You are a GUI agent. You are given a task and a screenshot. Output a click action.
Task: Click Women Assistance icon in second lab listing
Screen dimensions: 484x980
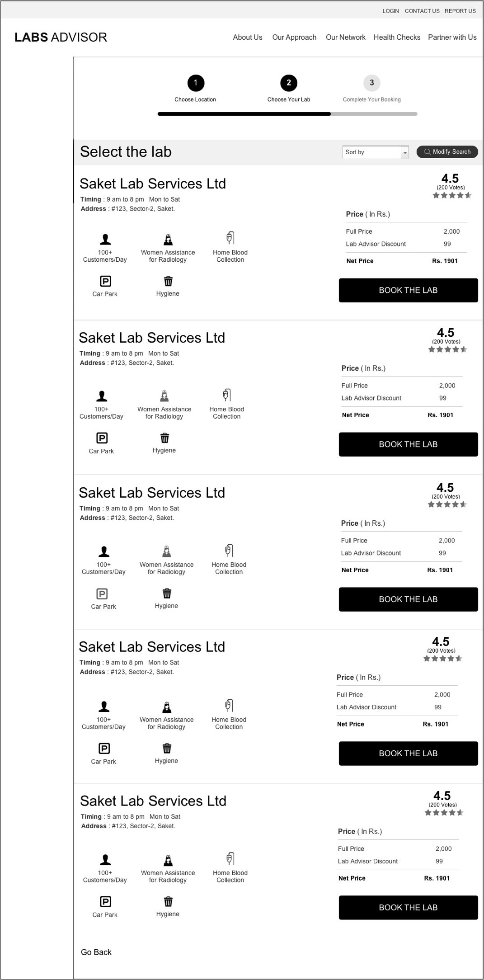164,396
